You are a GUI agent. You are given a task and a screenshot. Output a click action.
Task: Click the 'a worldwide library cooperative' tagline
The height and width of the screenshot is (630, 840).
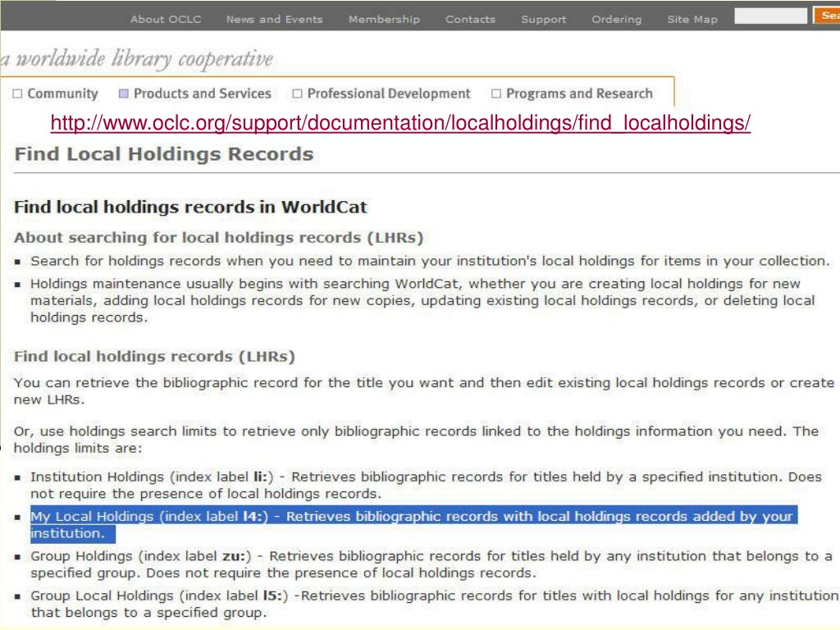click(137, 59)
